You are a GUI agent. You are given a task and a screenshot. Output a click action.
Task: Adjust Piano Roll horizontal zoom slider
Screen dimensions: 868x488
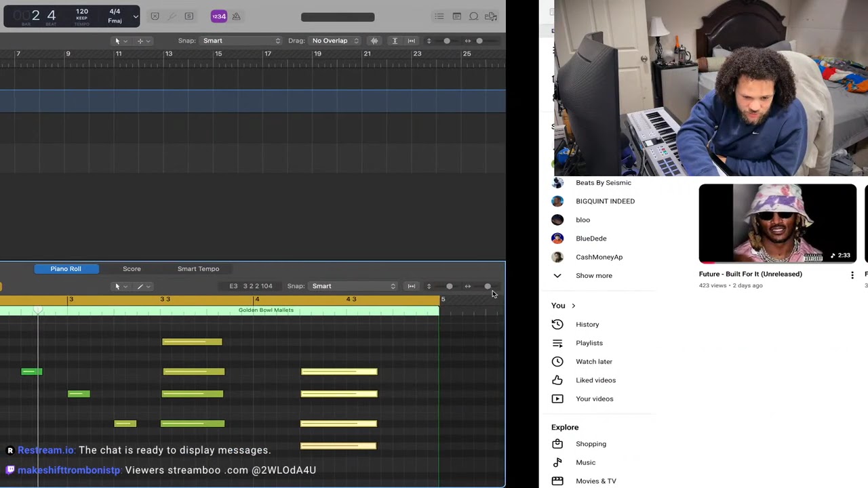[488, 286]
